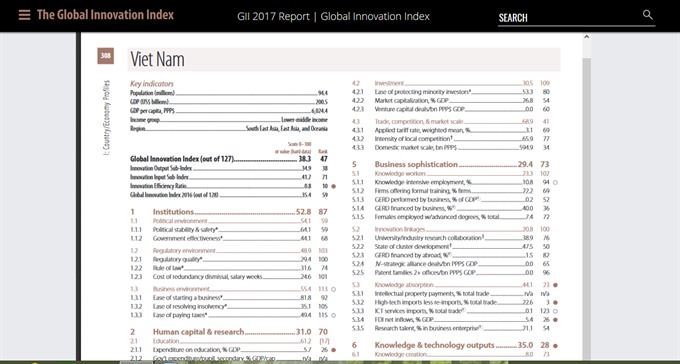Click inside the SEARCH input field
The height and width of the screenshot is (364, 680).
(569, 18)
